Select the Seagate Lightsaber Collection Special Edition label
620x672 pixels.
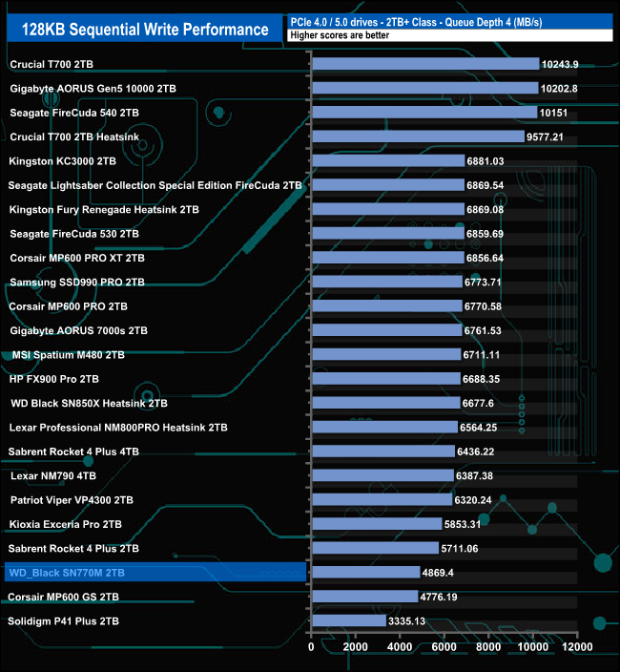pyautogui.click(x=155, y=185)
